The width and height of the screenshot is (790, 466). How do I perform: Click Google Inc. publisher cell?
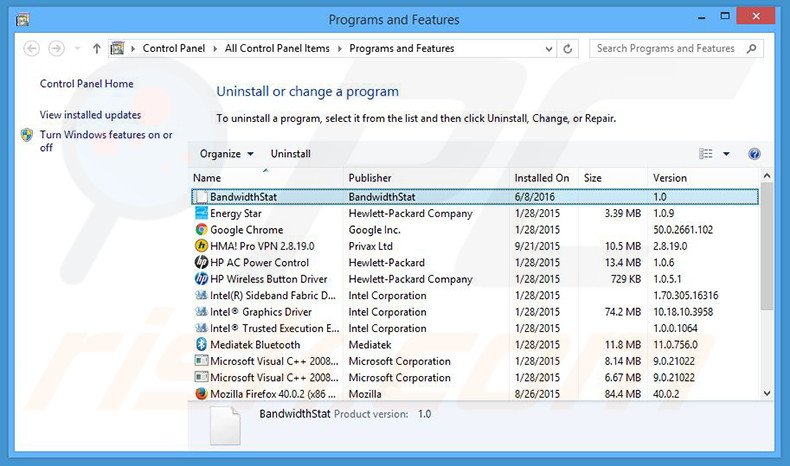click(374, 230)
